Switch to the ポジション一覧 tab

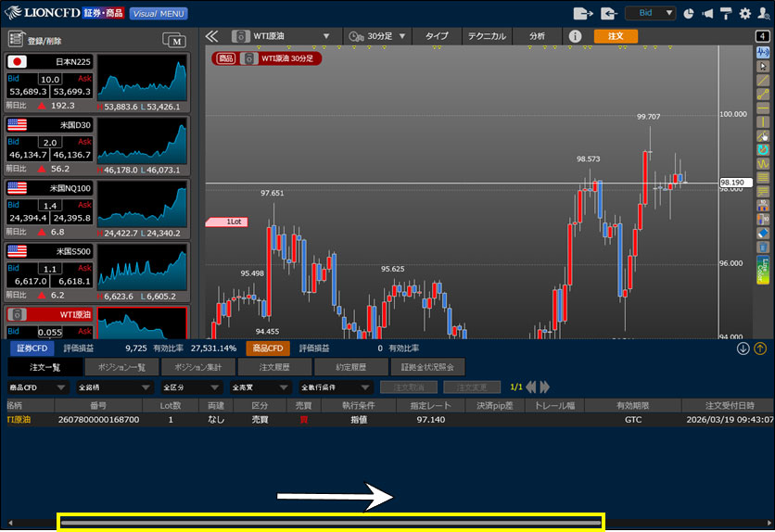(121, 368)
